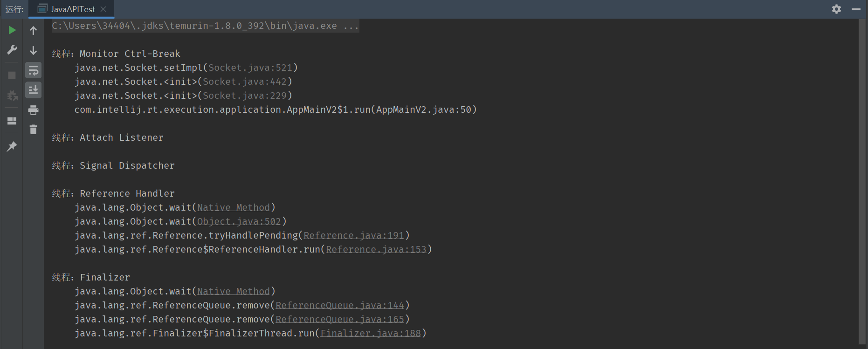Stop the process with the square icon
Screen dimensions: 868x349
[x=12, y=75]
